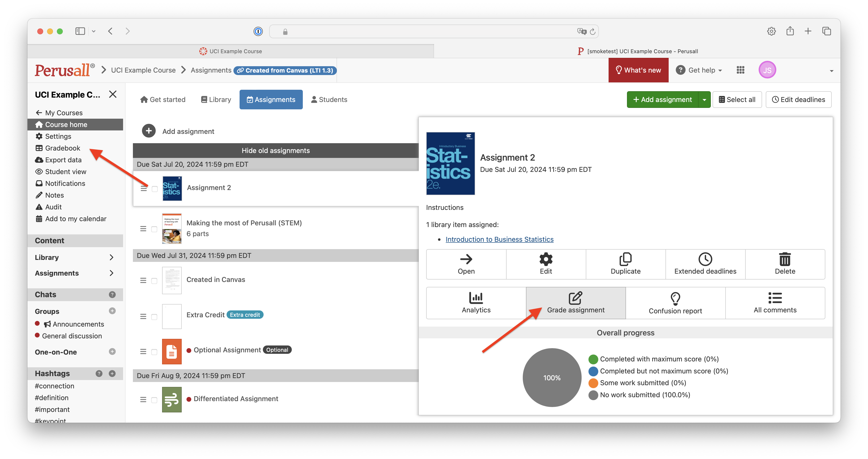868x459 pixels.
Task: Tick the Extra Credit assignment checkbox
Action: click(x=154, y=317)
